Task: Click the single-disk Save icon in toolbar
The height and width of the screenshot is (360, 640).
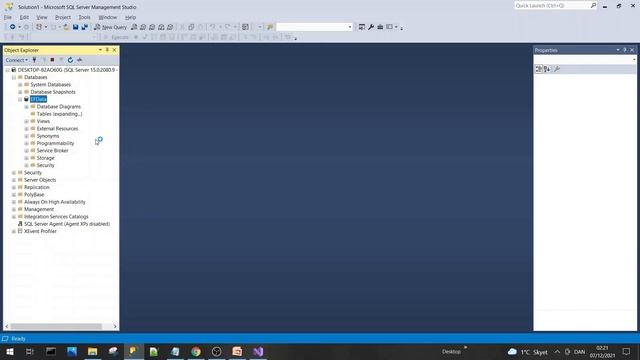Action: [76, 27]
